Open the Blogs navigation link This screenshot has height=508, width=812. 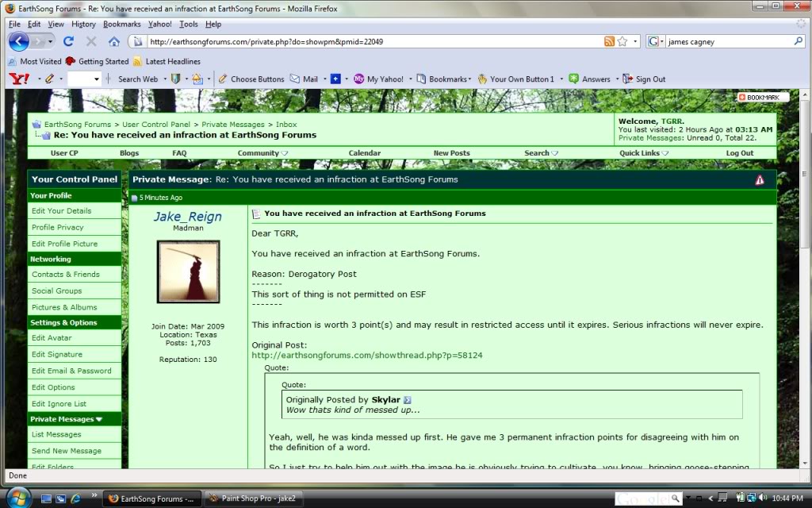[x=129, y=153]
